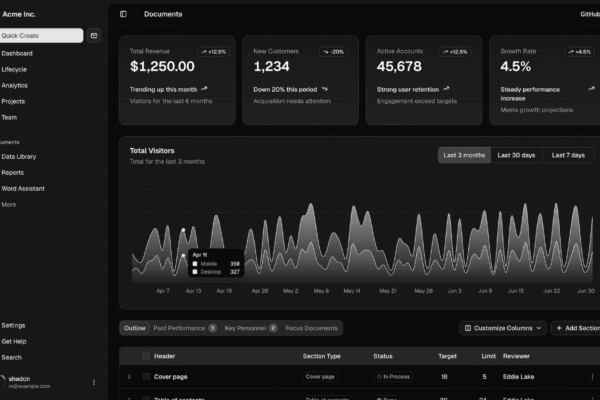
Task: Expand the More sidebar item
Action: [x=9, y=204]
